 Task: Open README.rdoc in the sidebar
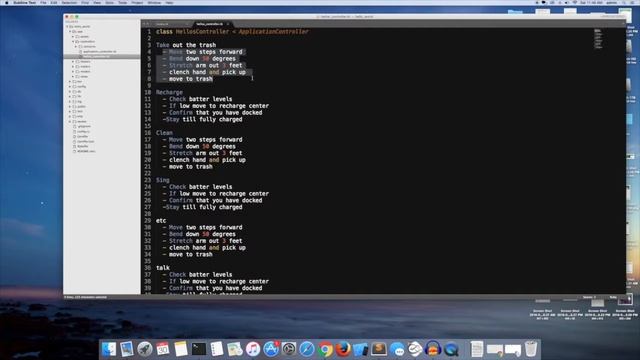(86, 151)
